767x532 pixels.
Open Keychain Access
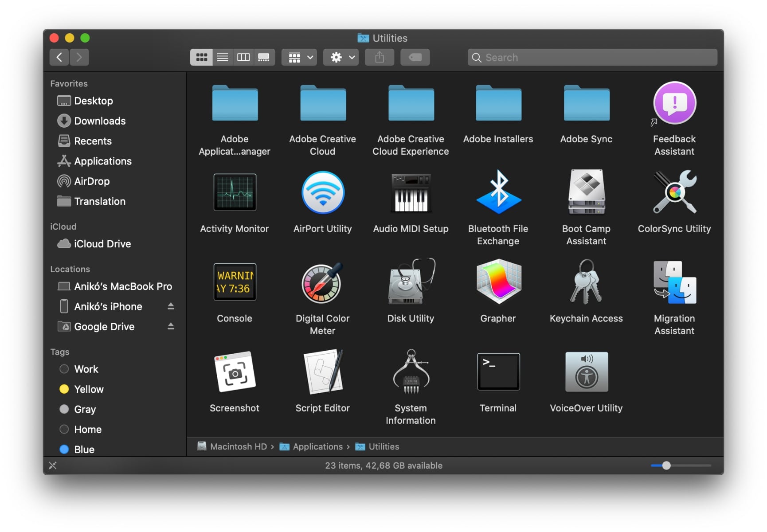[x=586, y=282]
